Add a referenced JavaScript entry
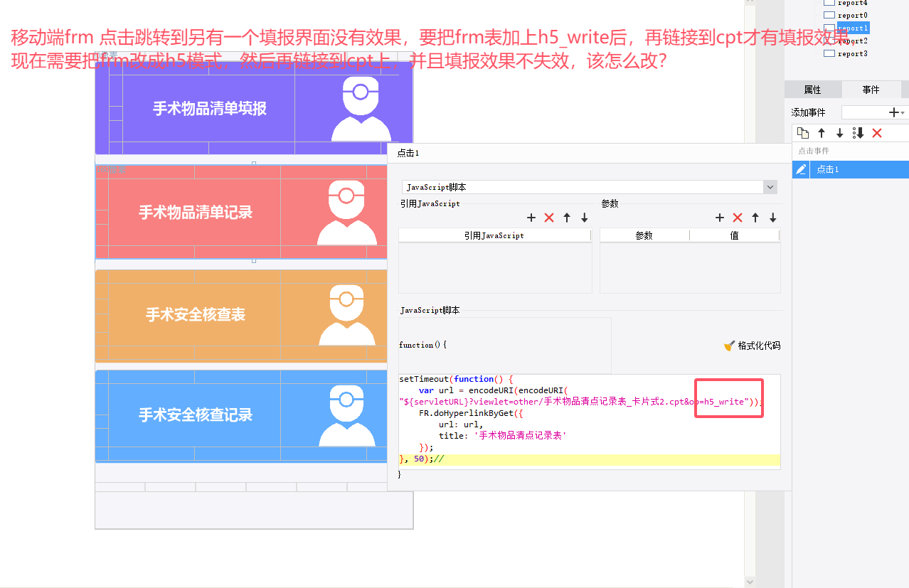The image size is (909, 588). tap(531, 218)
